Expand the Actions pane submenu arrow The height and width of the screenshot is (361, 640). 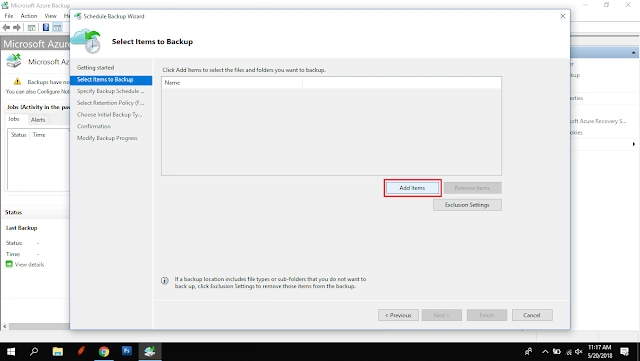point(633,144)
